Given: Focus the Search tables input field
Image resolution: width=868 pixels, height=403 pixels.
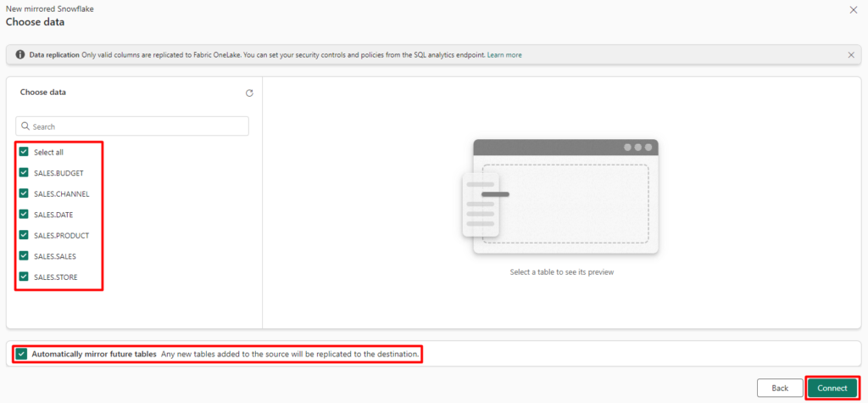Looking at the screenshot, I should pos(132,126).
